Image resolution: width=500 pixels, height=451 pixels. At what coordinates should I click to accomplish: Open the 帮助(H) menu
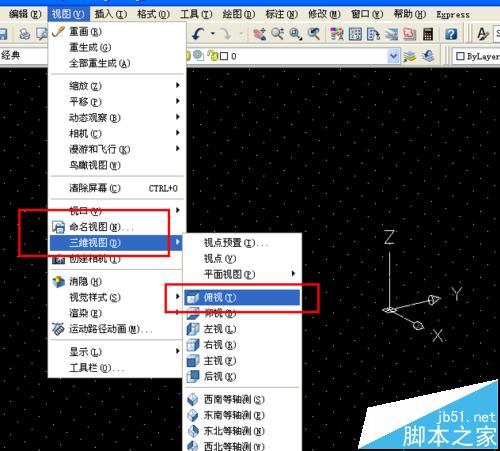(x=410, y=14)
